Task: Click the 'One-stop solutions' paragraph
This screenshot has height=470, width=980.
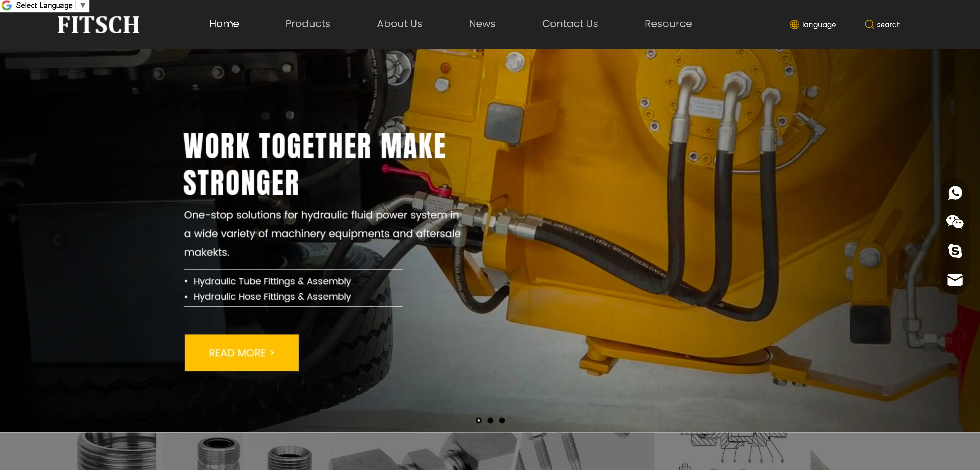Action: [322, 233]
